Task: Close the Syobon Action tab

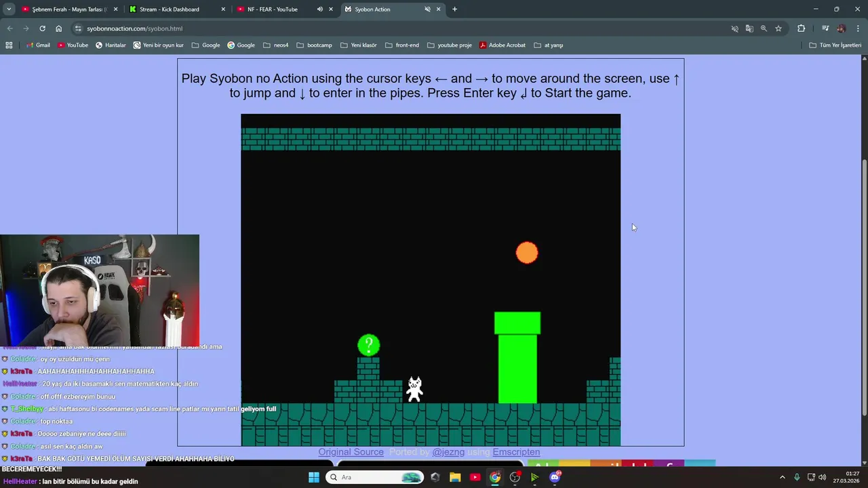Action: 438,9
